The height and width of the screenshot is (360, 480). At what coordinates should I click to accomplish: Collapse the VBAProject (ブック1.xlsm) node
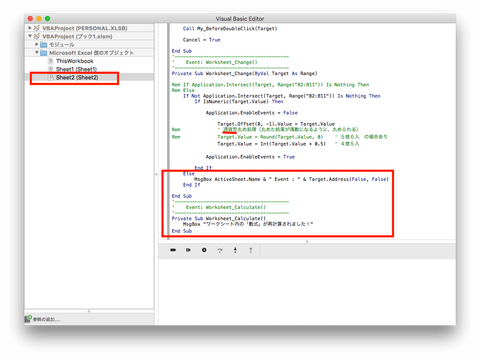(30, 36)
